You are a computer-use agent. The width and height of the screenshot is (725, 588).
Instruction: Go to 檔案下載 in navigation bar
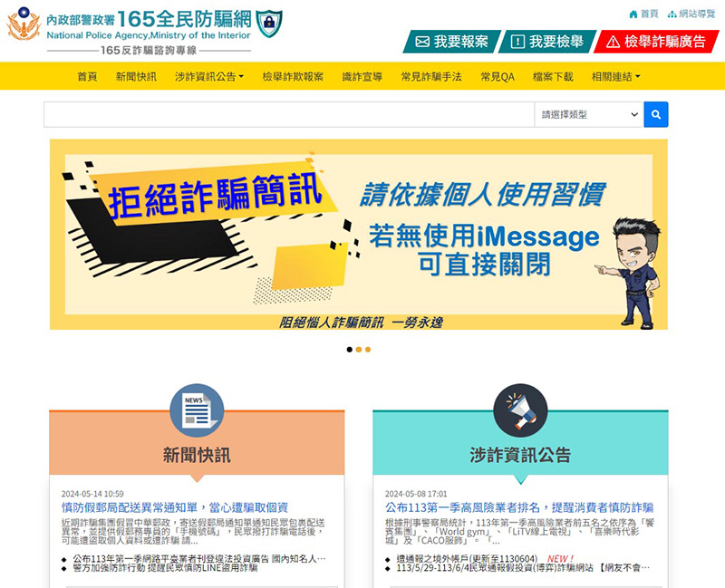(x=553, y=77)
